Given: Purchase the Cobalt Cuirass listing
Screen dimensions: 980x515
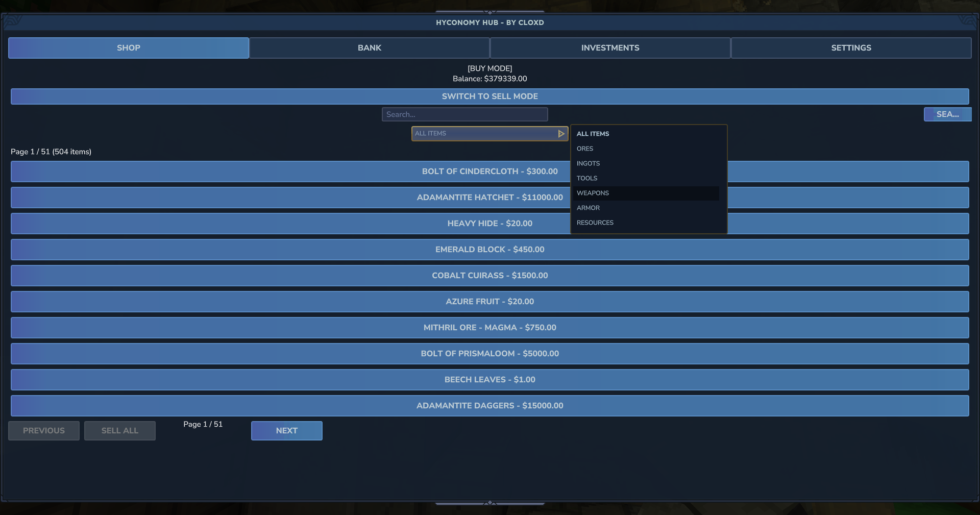Looking at the screenshot, I should coord(489,276).
